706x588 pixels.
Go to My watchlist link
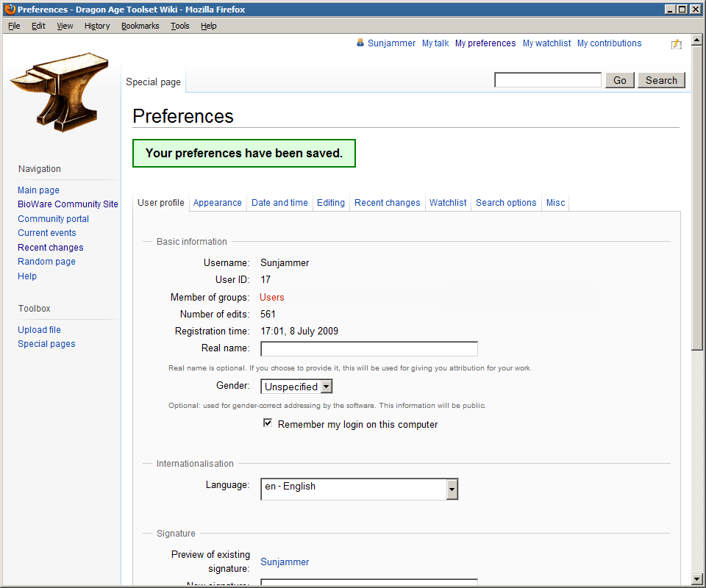pyautogui.click(x=546, y=43)
